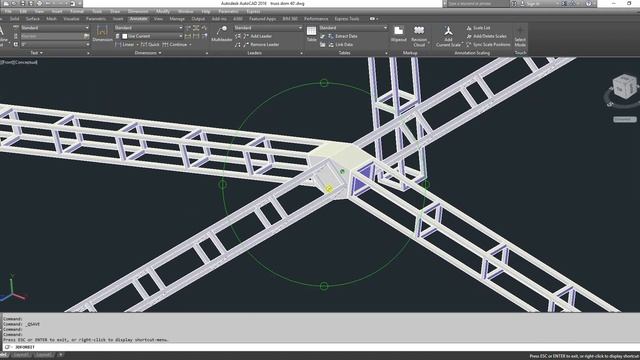
Task: Click the Find text input field
Action: pos(51,36)
